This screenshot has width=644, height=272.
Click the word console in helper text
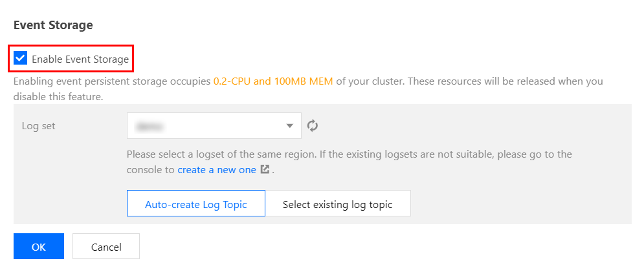tap(151, 170)
